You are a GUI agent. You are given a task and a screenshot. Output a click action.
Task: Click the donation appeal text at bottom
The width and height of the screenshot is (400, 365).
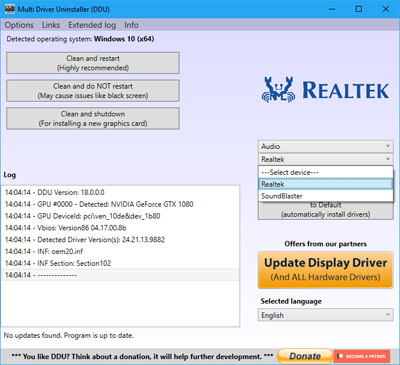(142, 356)
